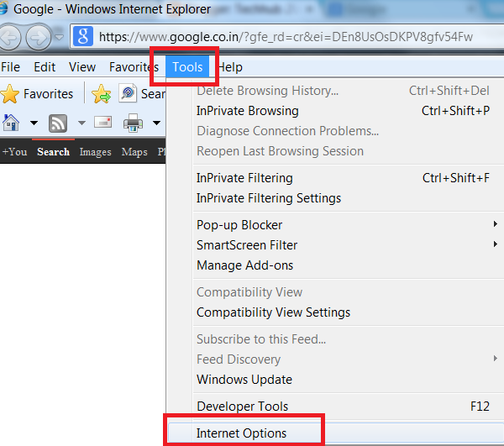Click the Home page icon

[11, 123]
